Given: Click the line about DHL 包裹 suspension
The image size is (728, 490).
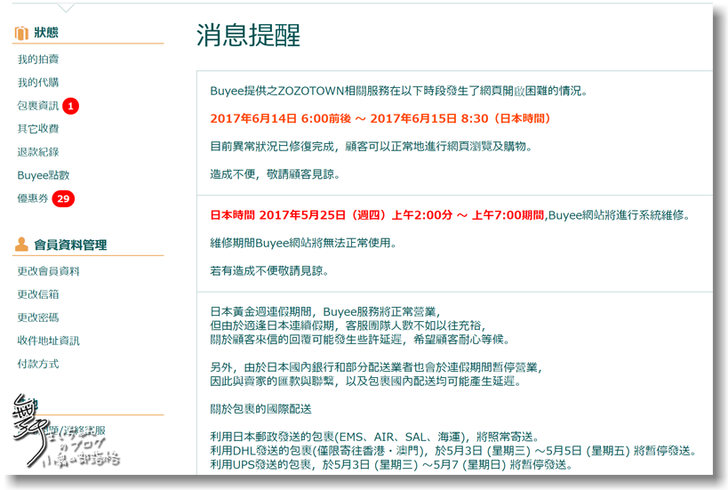Looking at the screenshot, I should 453,451.
